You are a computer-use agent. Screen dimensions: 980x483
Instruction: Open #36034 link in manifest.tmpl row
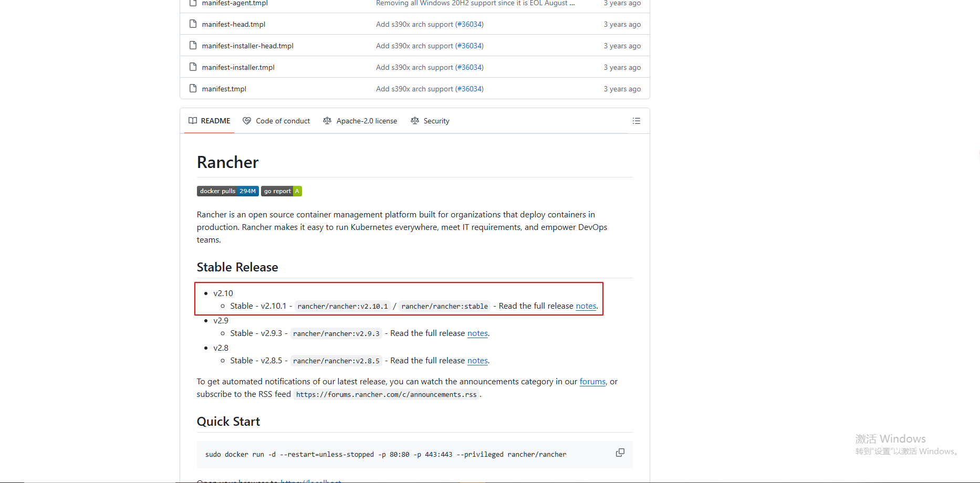(470, 89)
